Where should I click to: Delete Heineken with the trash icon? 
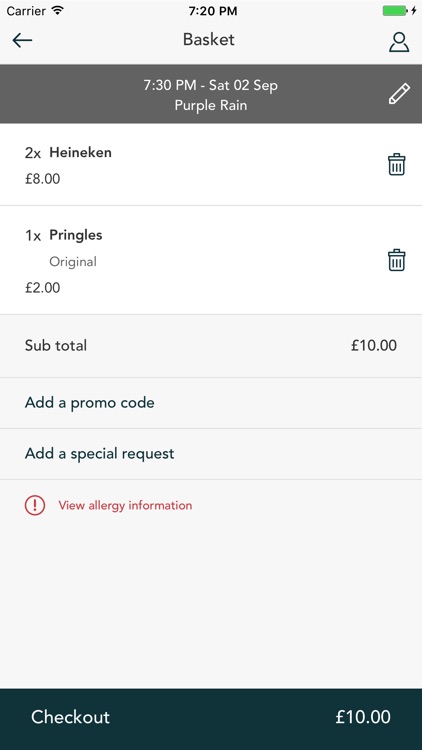click(x=396, y=165)
